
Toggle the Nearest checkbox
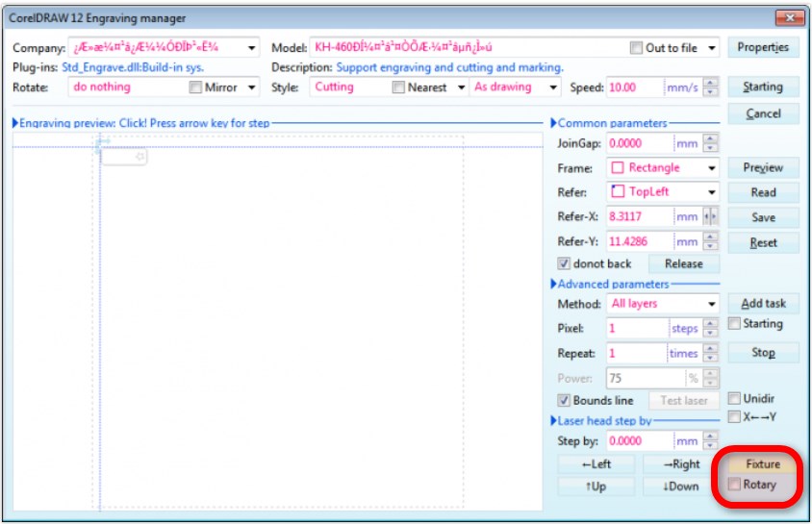399,87
